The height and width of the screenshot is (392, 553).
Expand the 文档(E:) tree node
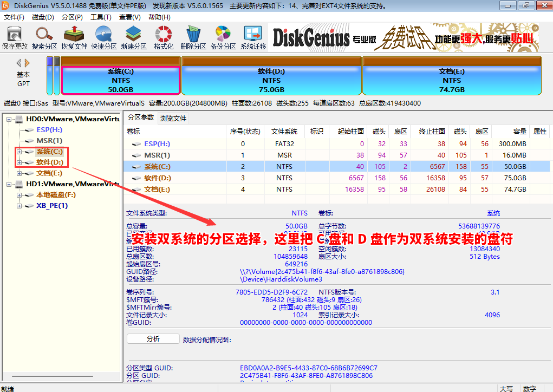(19, 173)
